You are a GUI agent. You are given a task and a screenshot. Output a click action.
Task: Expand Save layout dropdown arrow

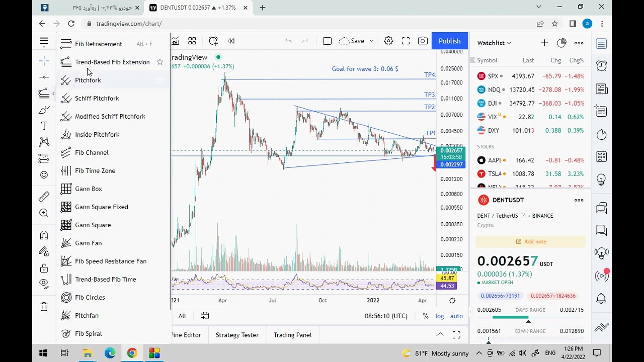pyautogui.click(x=371, y=41)
